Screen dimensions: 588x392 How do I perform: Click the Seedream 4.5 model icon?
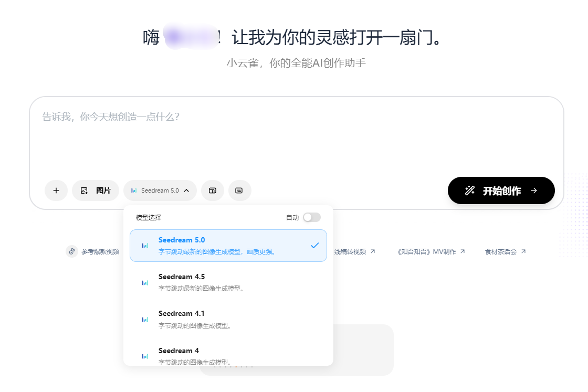pos(145,283)
